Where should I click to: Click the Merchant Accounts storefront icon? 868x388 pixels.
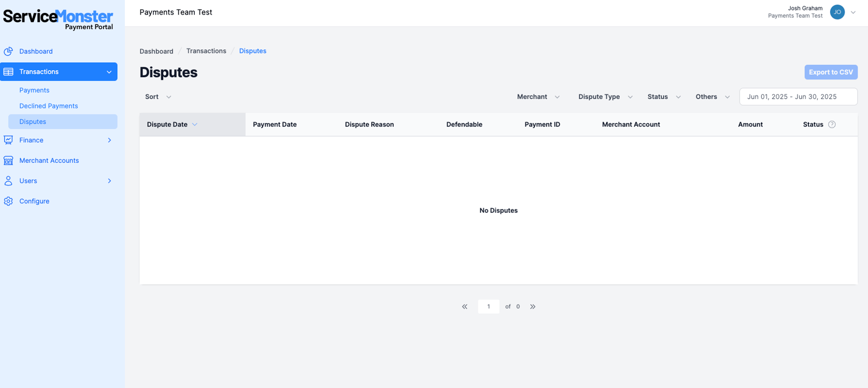pos(8,160)
